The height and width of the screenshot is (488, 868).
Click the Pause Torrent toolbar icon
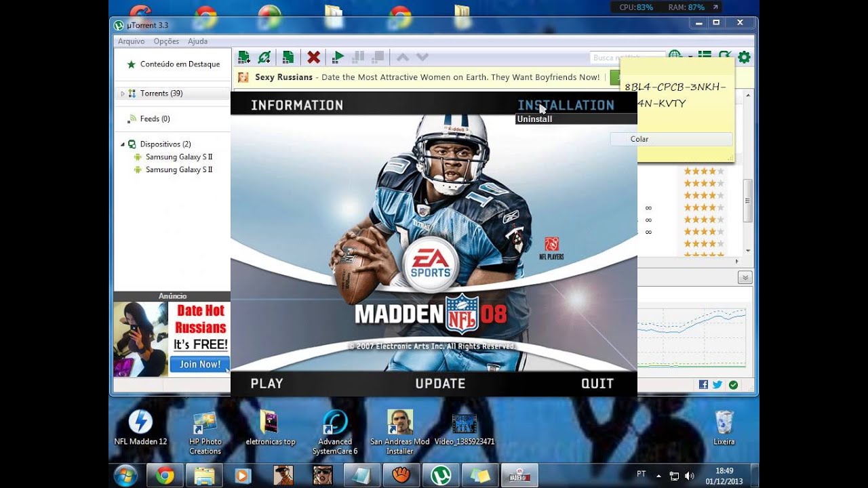click(x=359, y=57)
